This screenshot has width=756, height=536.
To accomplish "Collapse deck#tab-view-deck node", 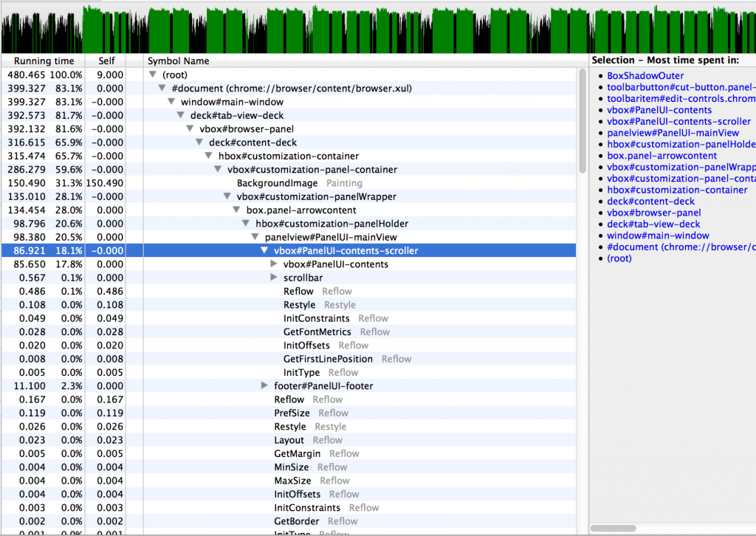I will (180, 115).
